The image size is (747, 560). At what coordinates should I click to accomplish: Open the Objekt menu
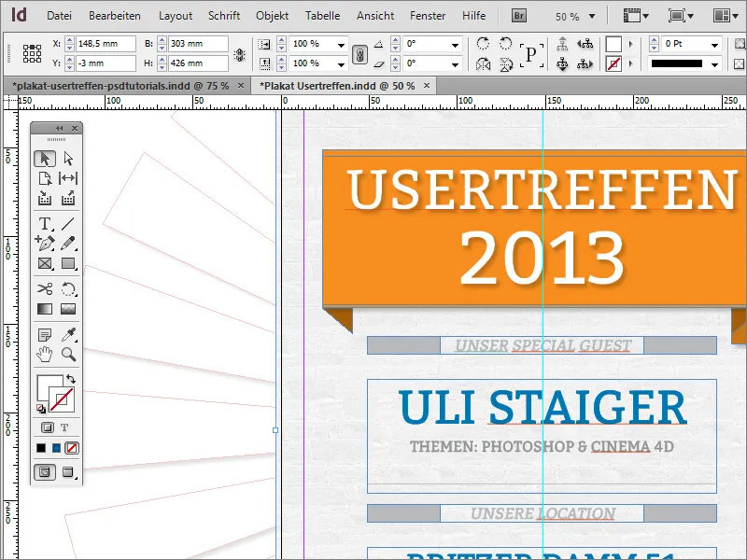click(x=272, y=16)
